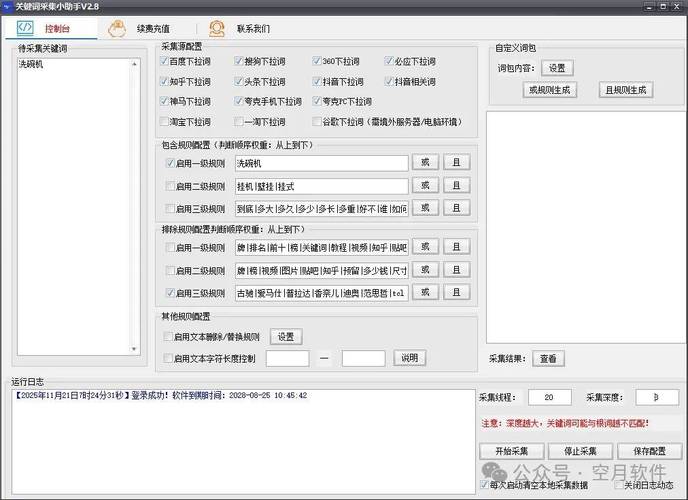Click include level-one field containing 洗碗机

pos(322,163)
